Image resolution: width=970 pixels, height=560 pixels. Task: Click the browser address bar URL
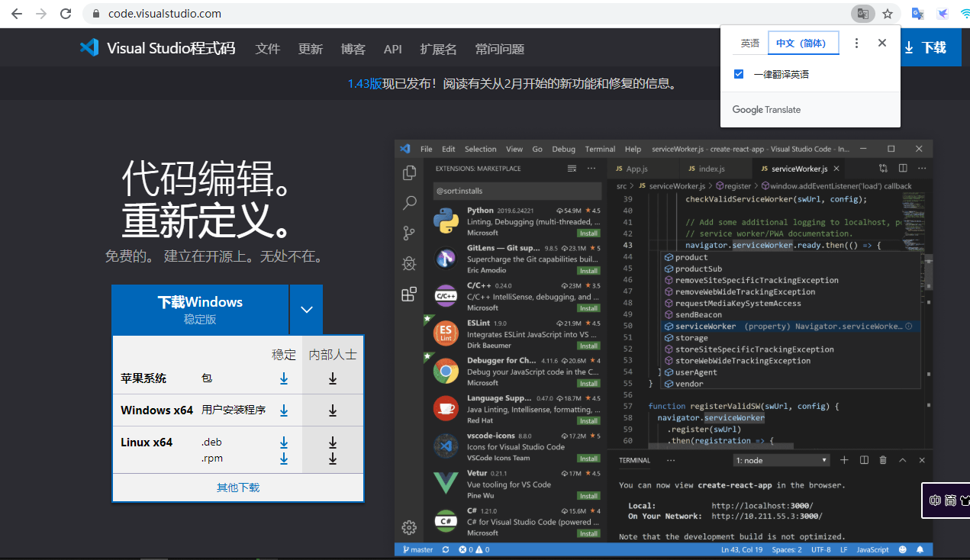pos(165,14)
